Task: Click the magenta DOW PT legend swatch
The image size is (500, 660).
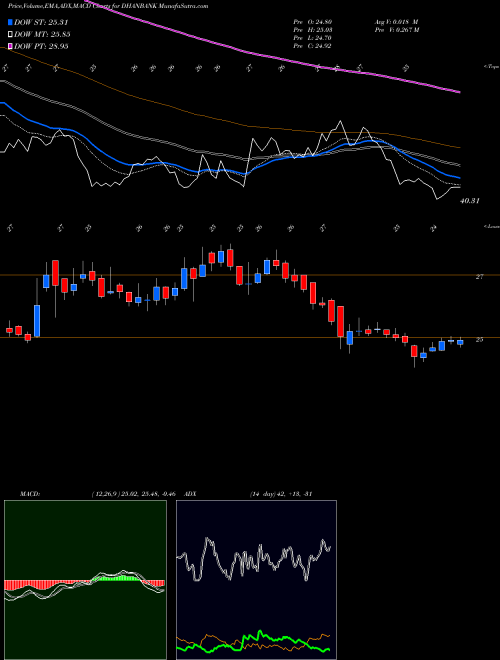Action: [11, 46]
